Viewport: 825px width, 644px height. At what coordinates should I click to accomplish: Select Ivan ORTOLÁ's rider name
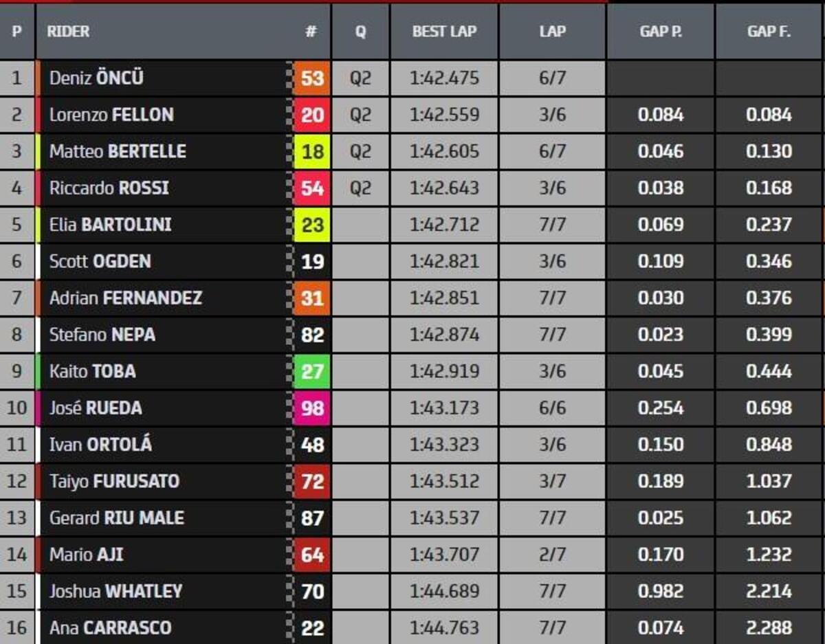(100, 445)
